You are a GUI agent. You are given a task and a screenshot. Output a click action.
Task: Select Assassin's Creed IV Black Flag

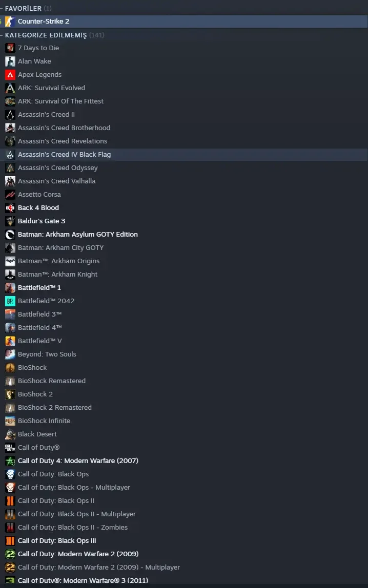point(184,155)
